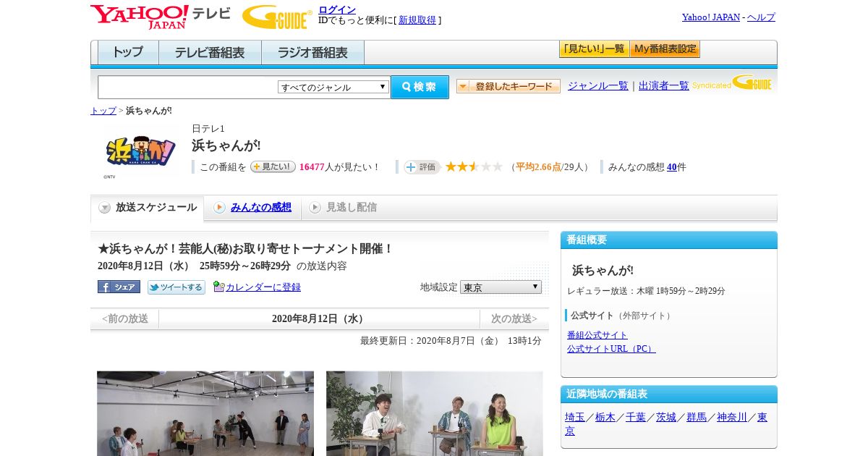This screenshot has width=868, height=456.
Task: Select the 放送スケジュール tab
Action: (148, 208)
